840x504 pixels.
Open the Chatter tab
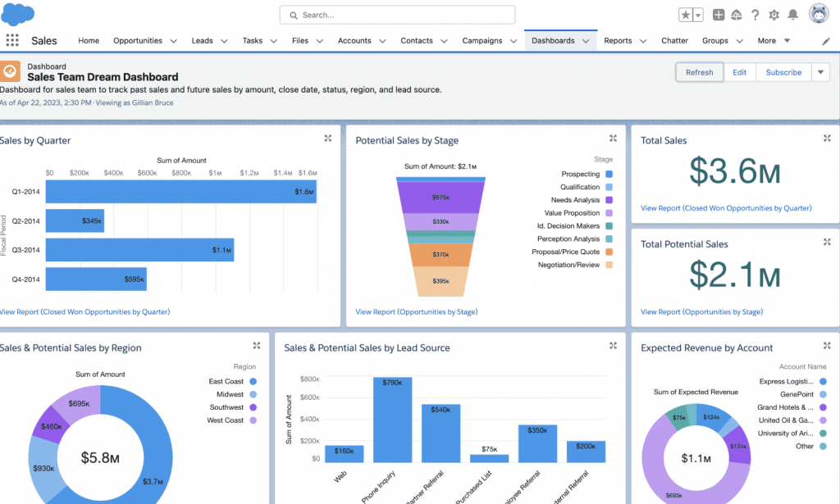674,40
